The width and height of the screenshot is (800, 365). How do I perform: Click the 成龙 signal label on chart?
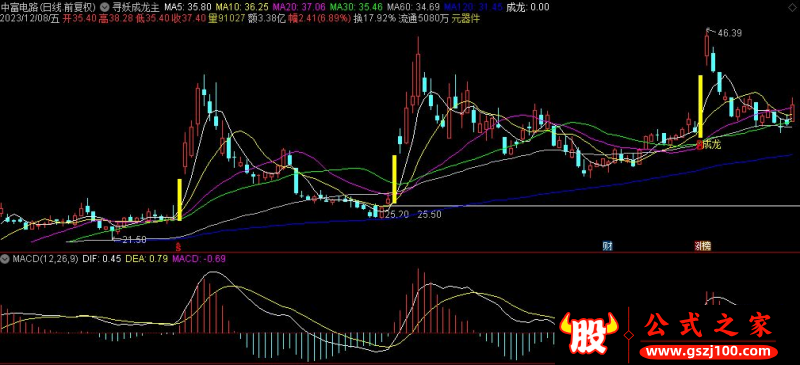pyautogui.click(x=711, y=145)
